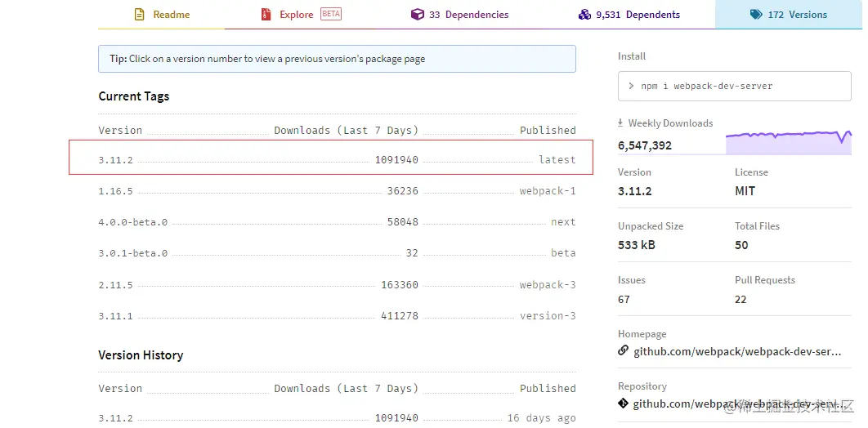Image resolution: width=868 pixels, height=428 pixels.
Task: Click the Current Tags heading
Action: [x=134, y=96]
